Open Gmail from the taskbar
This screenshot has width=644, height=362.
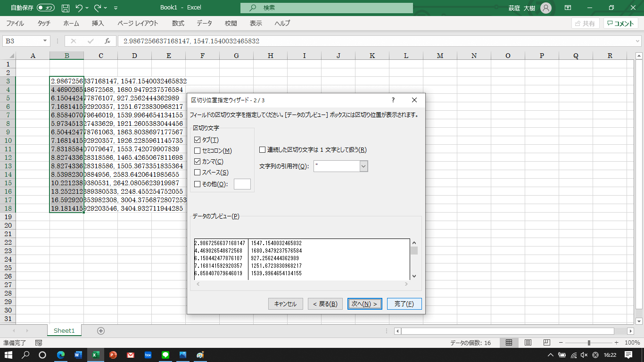[x=131, y=355]
